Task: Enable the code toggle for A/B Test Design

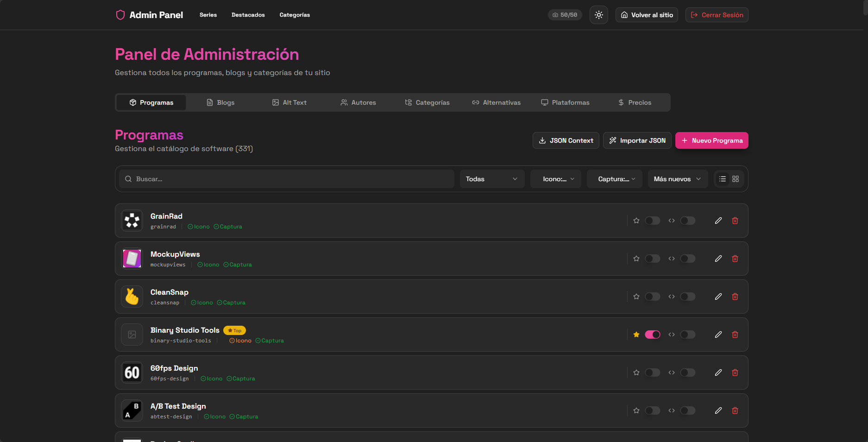Action: tap(687, 410)
